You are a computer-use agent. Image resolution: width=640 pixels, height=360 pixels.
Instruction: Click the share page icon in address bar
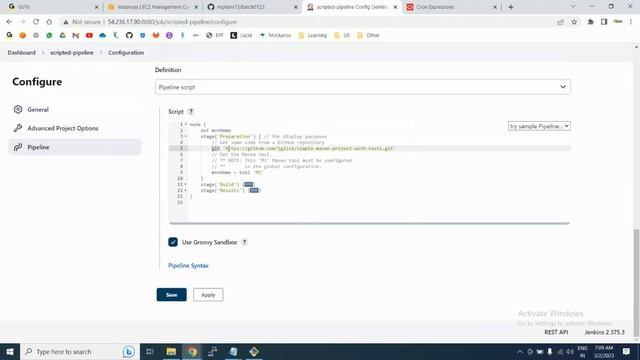pos(560,22)
